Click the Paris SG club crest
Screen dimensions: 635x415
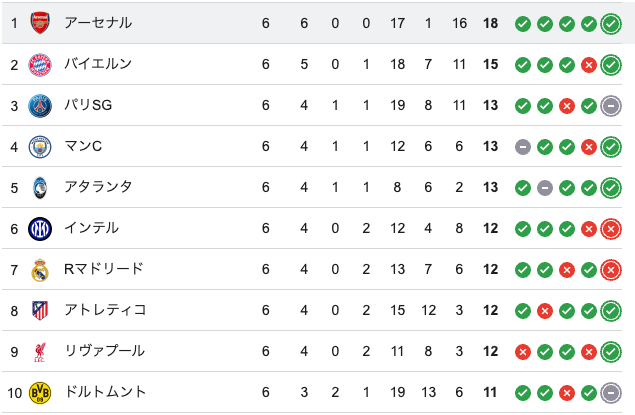(x=40, y=105)
